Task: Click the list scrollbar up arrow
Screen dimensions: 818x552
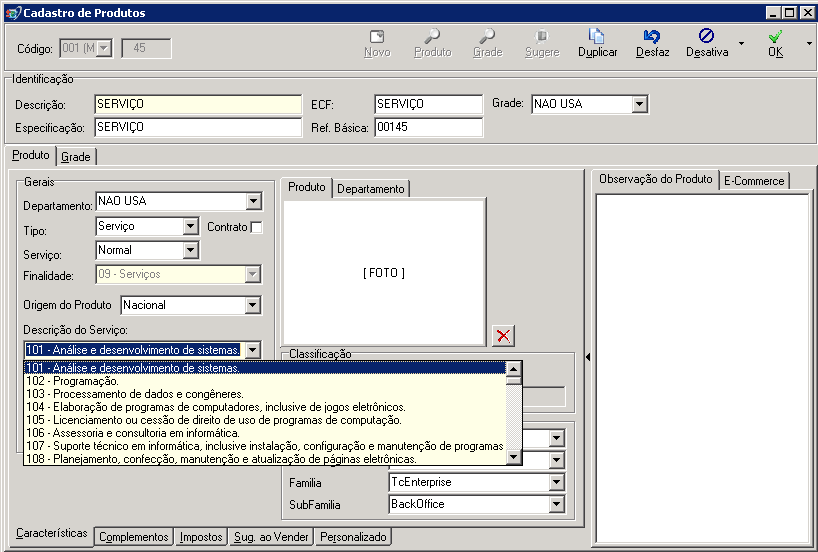Action: 514,369
